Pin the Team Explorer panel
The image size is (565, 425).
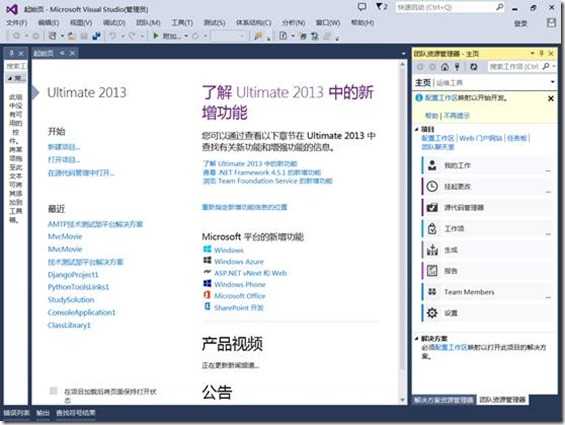tap(542, 53)
